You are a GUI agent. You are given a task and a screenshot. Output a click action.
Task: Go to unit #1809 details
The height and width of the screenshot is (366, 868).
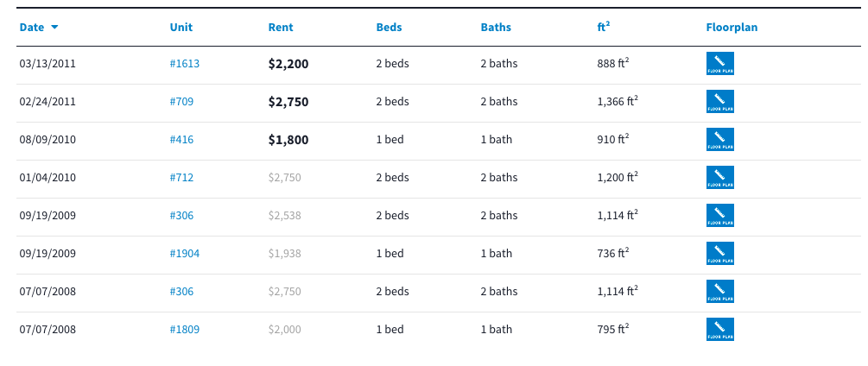[x=185, y=330]
